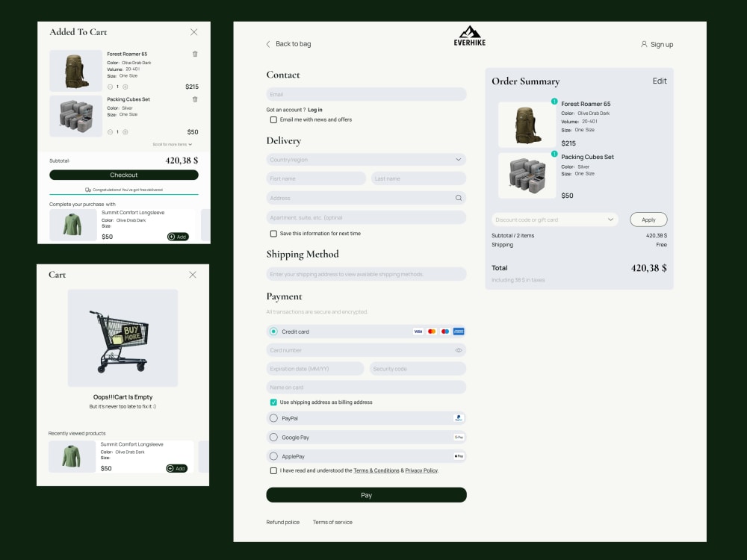Screen dimensions: 747x560
Task: Toggle card number visibility eye icon
Action: (x=459, y=350)
